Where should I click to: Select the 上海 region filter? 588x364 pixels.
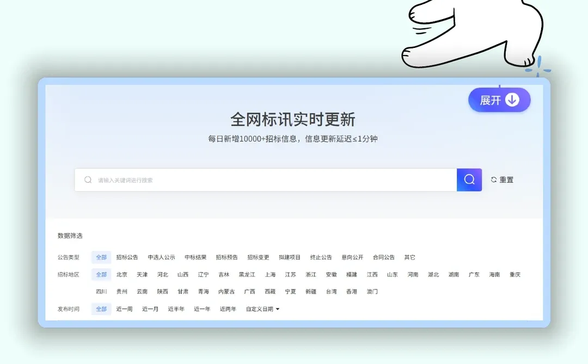[x=269, y=274]
